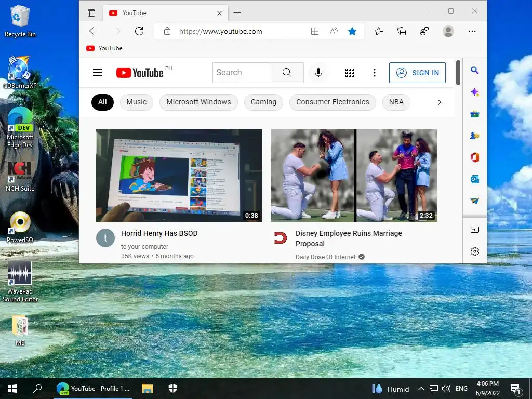Image resolution: width=532 pixels, height=399 pixels.
Task: Open Edge sidebar Tools briefcase icon
Action: pos(475,114)
